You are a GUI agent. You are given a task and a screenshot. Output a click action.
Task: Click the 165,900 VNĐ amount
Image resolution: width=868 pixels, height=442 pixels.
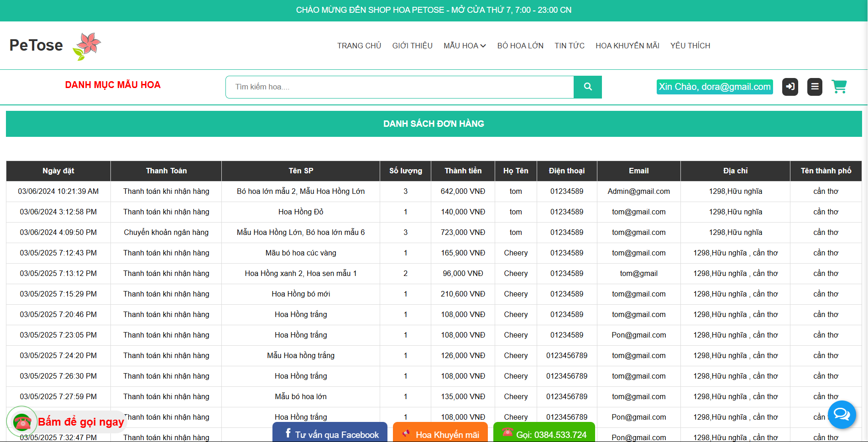pos(463,253)
